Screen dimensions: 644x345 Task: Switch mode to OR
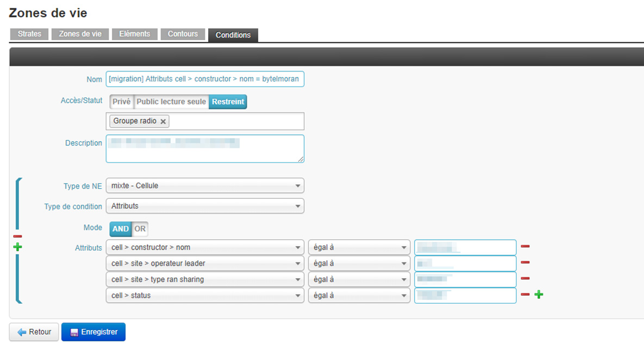pyautogui.click(x=140, y=229)
